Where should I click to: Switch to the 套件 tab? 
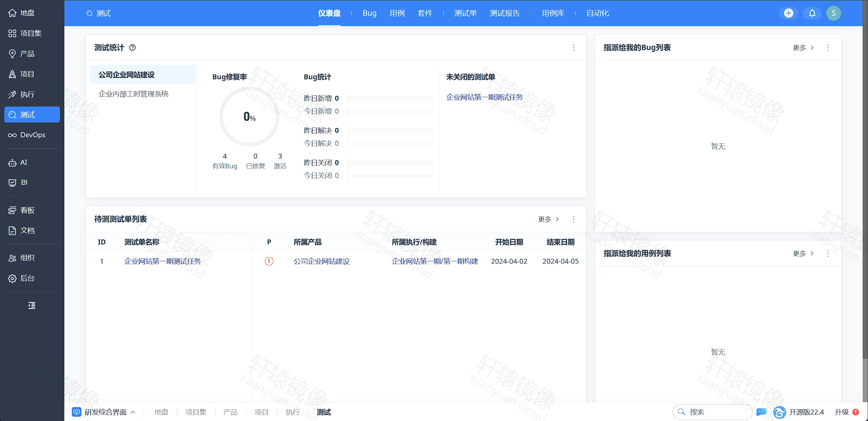(x=425, y=13)
